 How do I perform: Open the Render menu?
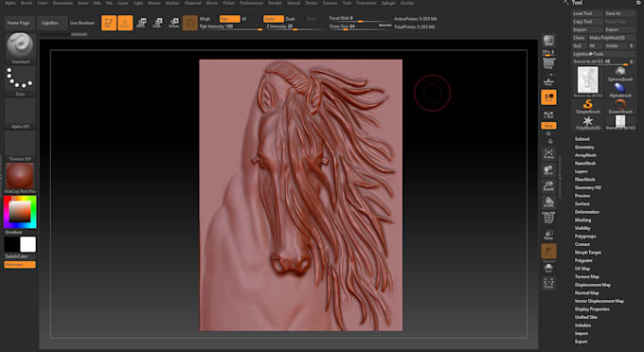275,3
